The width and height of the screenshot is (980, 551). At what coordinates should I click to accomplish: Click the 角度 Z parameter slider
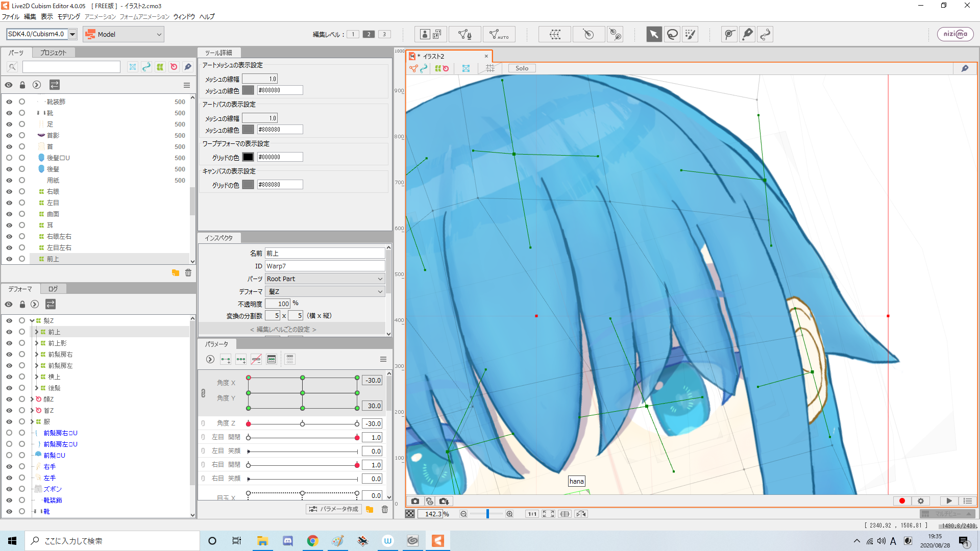pyautogui.click(x=303, y=424)
